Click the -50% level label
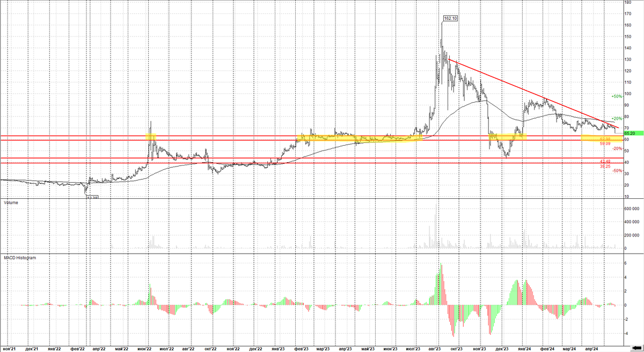644x352 pixels. [x=617, y=170]
